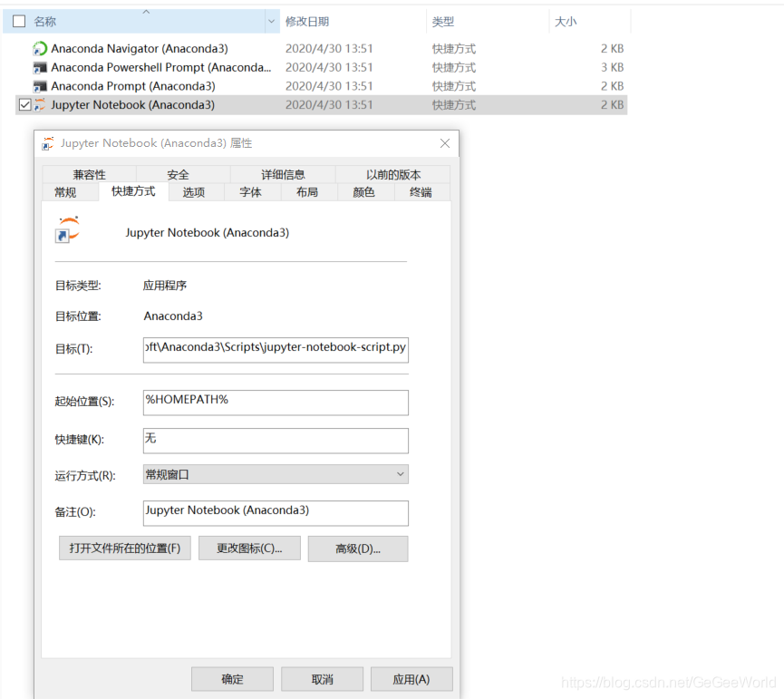The image size is (784, 699).
Task: Switch to the 兼容性 tab
Action: click(x=89, y=174)
